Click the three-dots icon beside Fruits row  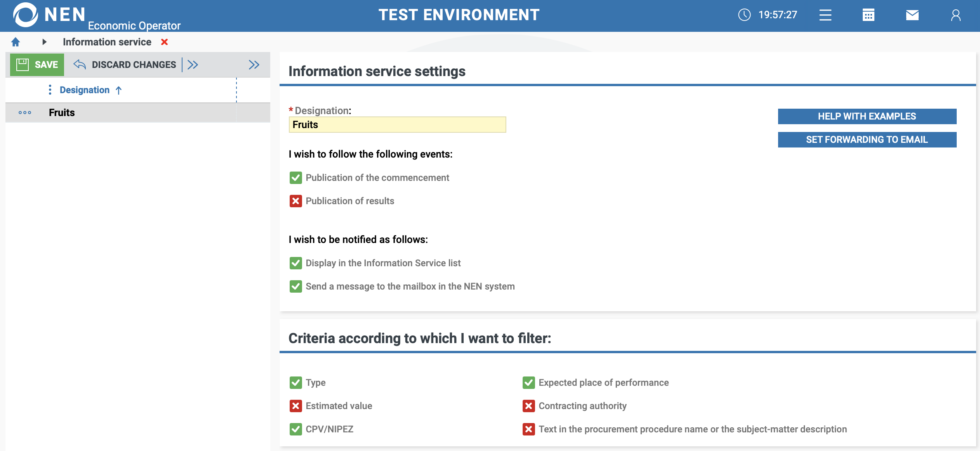(25, 113)
